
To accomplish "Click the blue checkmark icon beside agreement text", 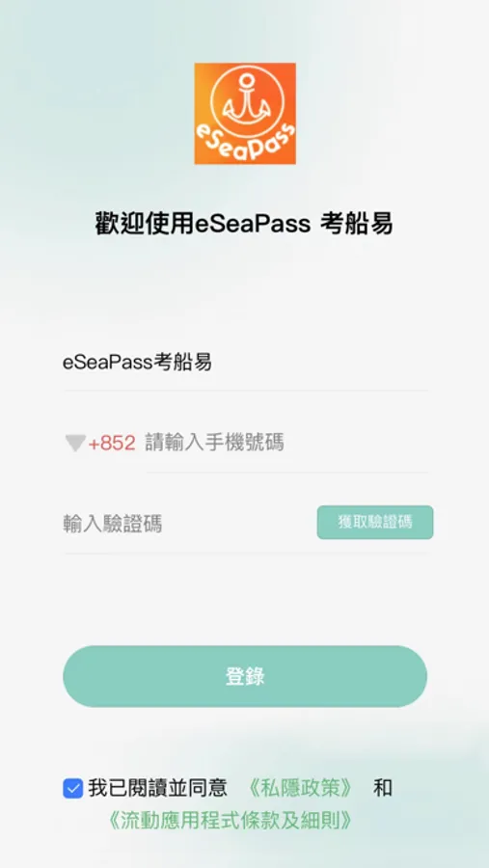I will click(73, 788).
